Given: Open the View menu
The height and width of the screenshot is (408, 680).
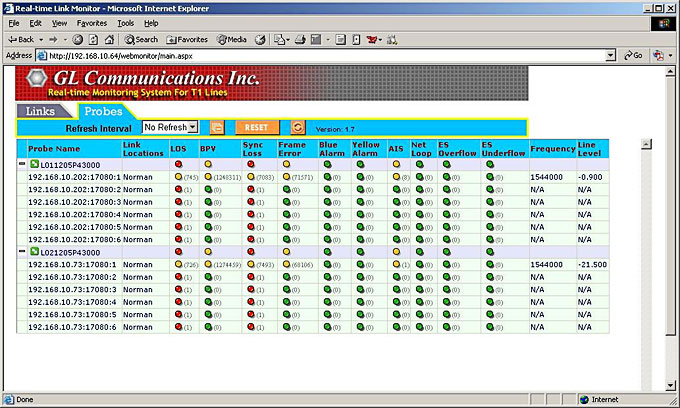Looking at the screenshot, I should click(59, 23).
